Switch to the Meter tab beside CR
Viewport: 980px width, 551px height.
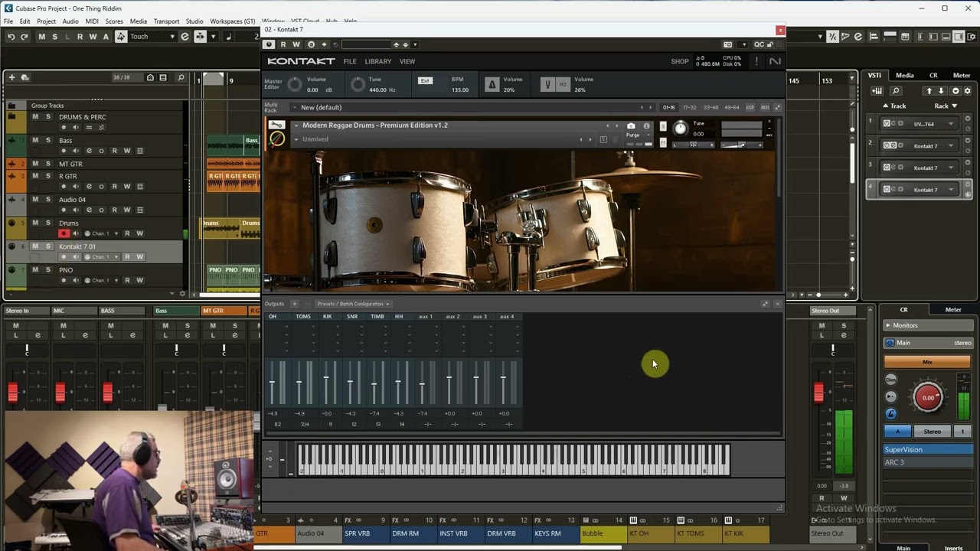(953, 310)
